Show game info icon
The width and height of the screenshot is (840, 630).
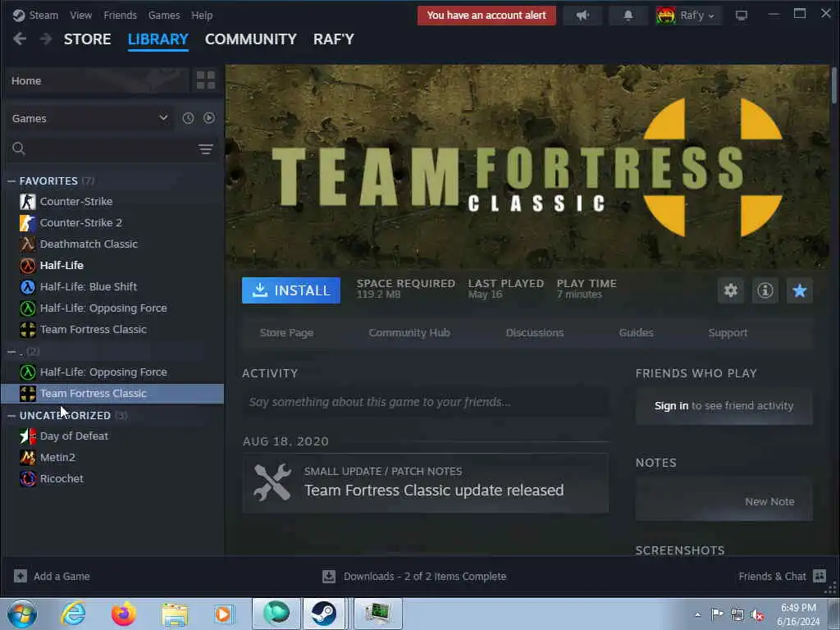pos(765,290)
